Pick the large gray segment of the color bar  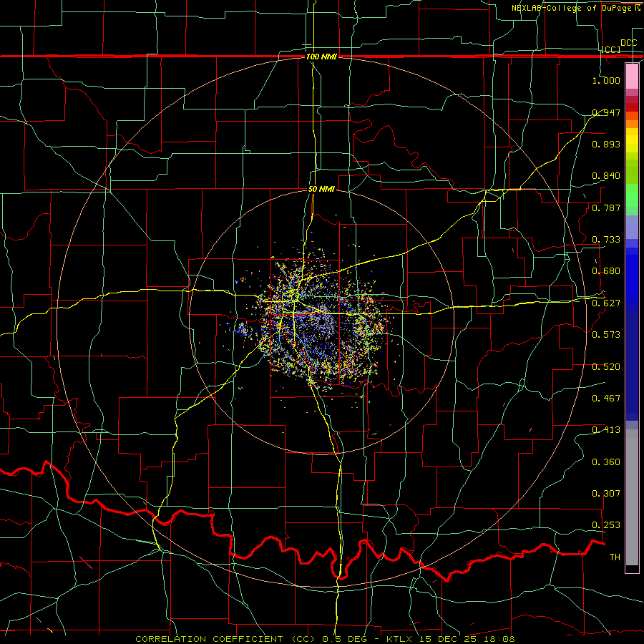(x=632, y=497)
